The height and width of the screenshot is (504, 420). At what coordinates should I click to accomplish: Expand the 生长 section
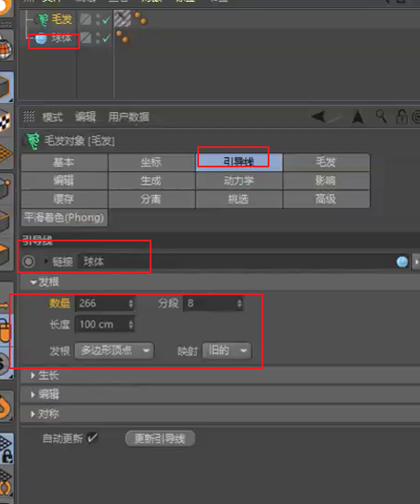click(33, 375)
